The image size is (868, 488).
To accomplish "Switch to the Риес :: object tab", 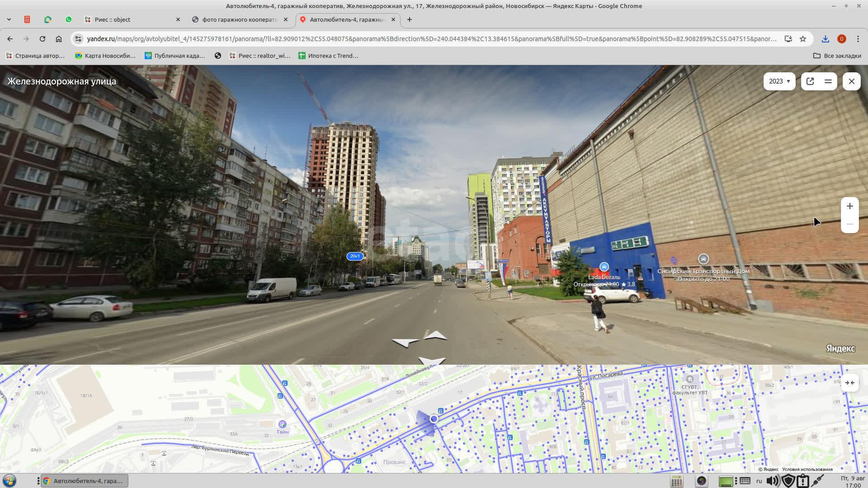I will pyautogui.click(x=113, y=19).
